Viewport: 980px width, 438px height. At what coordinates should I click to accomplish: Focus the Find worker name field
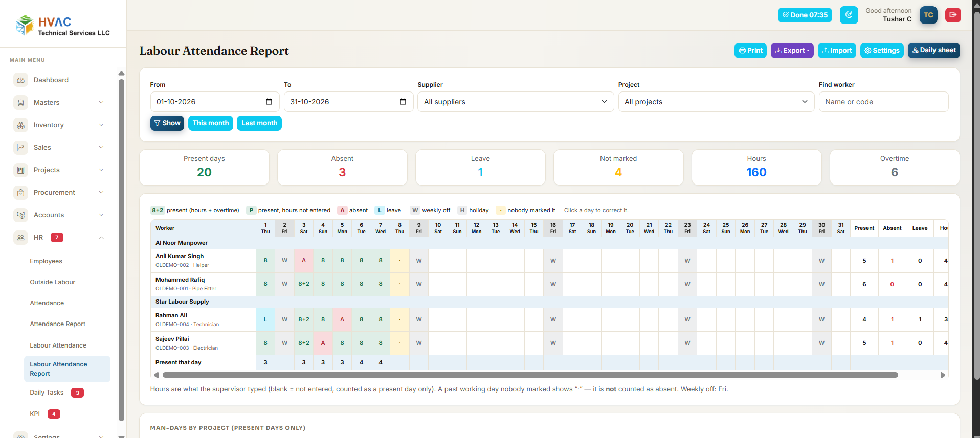(883, 102)
